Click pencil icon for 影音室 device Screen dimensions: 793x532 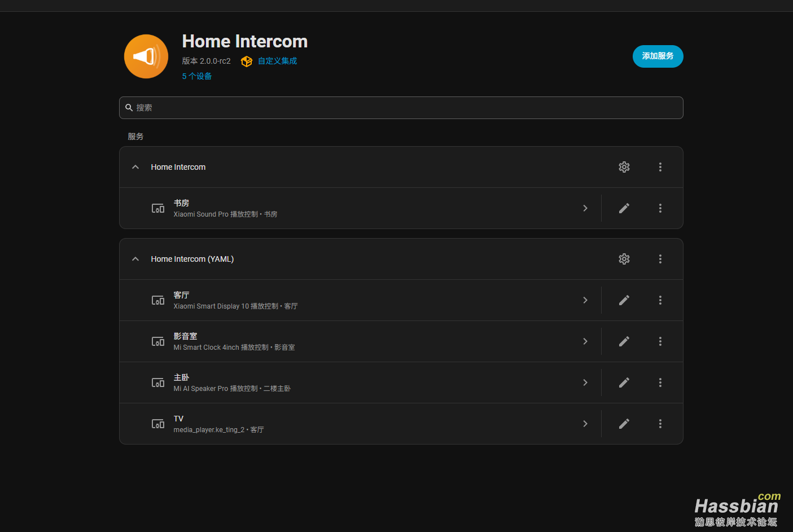pos(624,341)
